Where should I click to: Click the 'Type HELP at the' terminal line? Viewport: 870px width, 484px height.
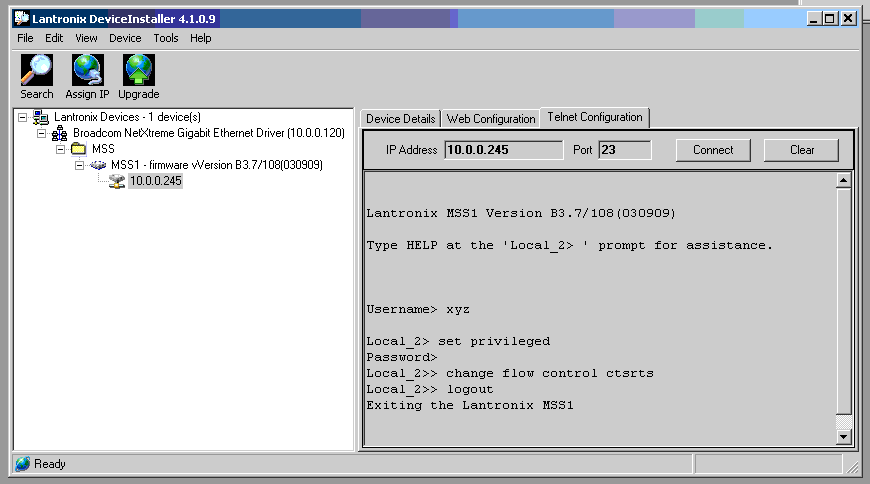(x=569, y=245)
